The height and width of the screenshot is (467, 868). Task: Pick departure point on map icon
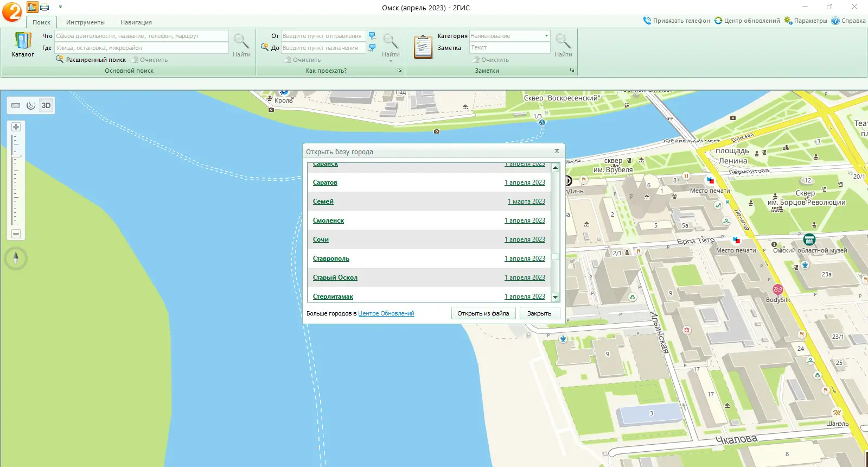372,36
